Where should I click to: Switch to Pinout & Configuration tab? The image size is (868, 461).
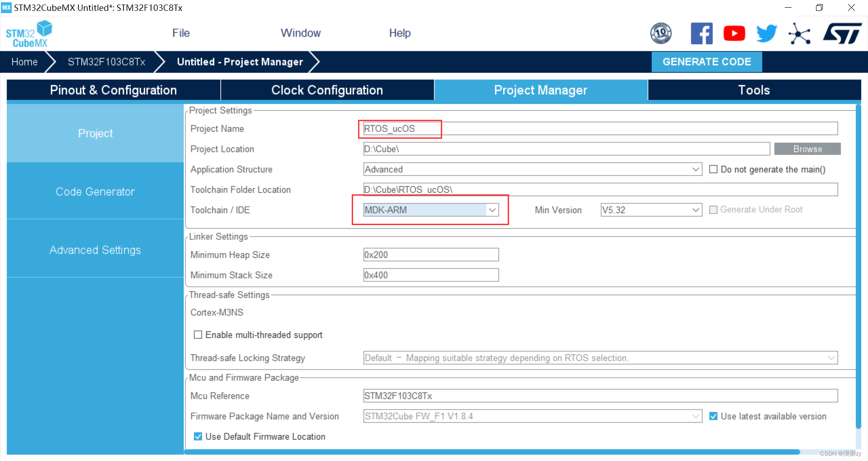tap(113, 90)
